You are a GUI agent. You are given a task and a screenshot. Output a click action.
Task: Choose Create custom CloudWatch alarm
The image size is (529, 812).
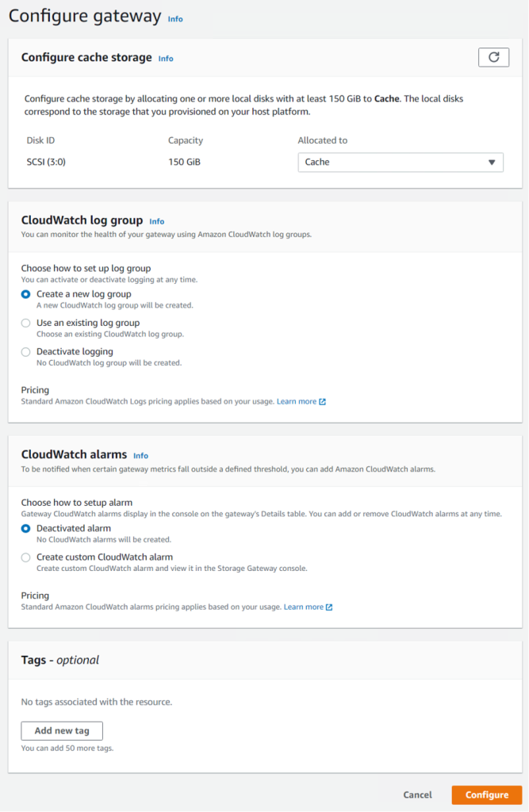(26, 557)
